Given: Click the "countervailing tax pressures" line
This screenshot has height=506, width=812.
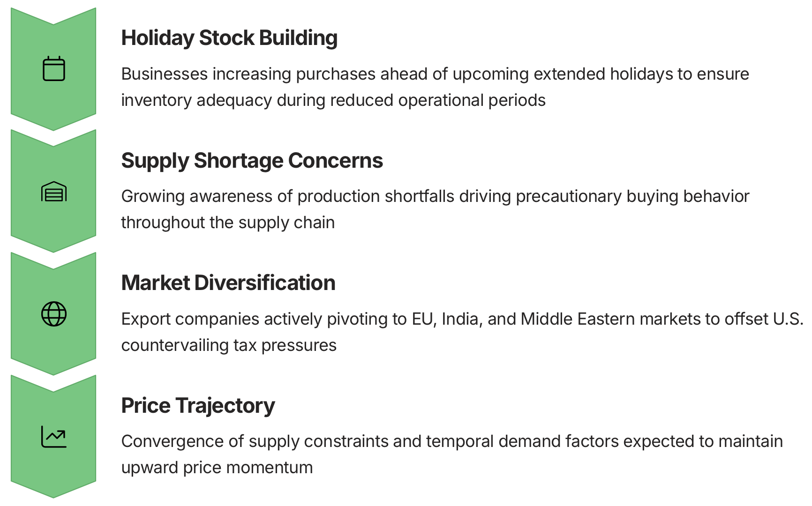Looking at the screenshot, I should 229,345.
